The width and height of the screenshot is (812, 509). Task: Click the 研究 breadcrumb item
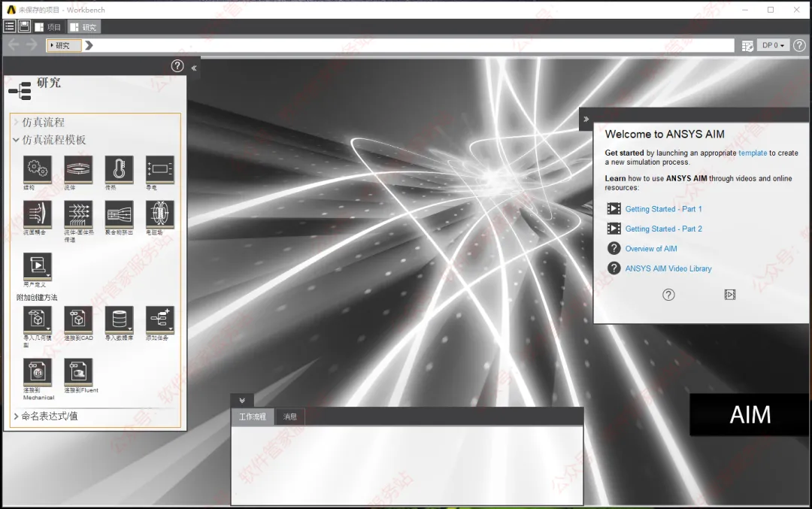[63, 46]
